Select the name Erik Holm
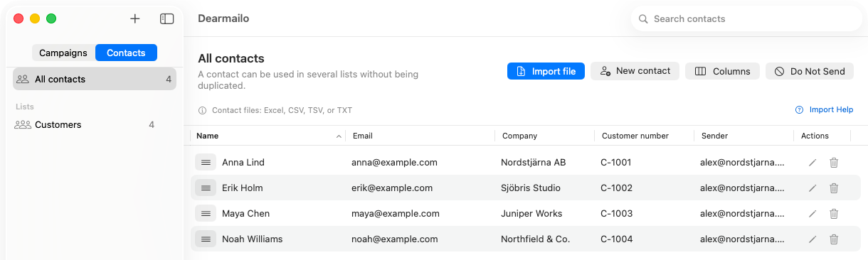Image resolution: width=868 pixels, height=260 pixels. tap(243, 188)
